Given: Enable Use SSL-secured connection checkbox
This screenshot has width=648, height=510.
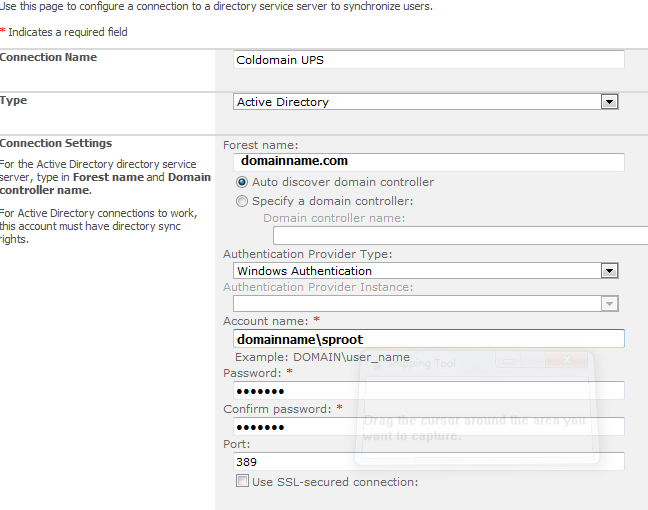Looking at the screenshot, I should pos(242,481).
